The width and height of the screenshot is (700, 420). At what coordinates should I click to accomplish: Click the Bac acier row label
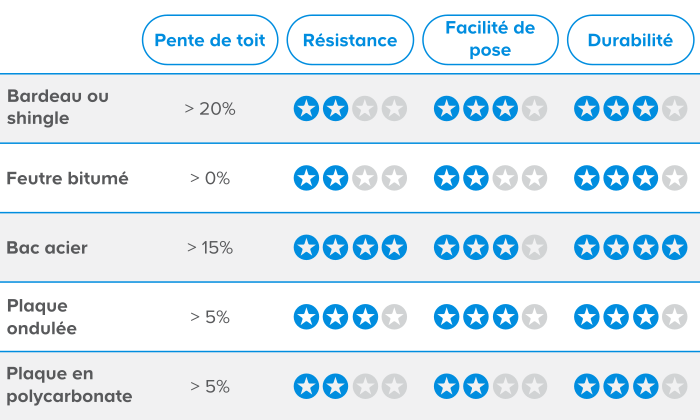(47, 247)
